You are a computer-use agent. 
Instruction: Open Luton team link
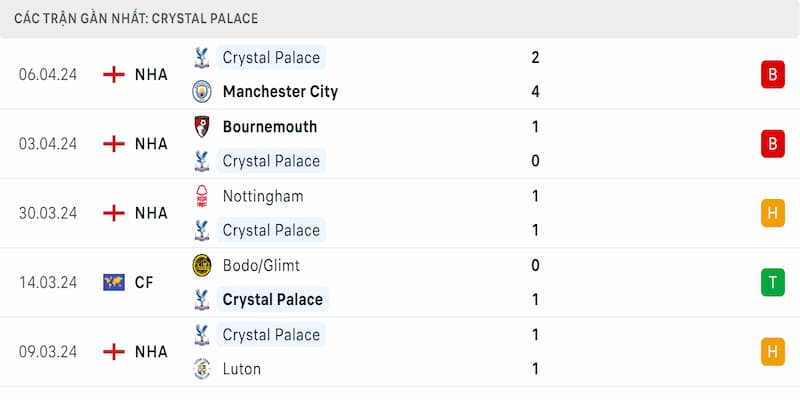[x=242, y=369]
